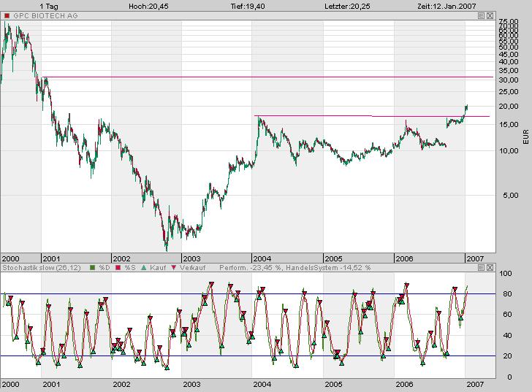Screen dimensions: 532x392
Task: Click the 20,00 price axis label
Action: pos(509,107)
